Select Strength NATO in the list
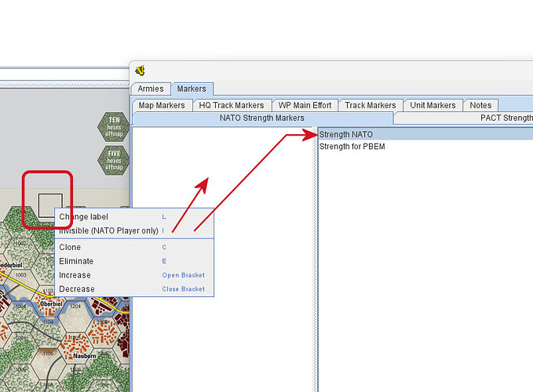The image size is (533, 392). (x=346, y=134)
